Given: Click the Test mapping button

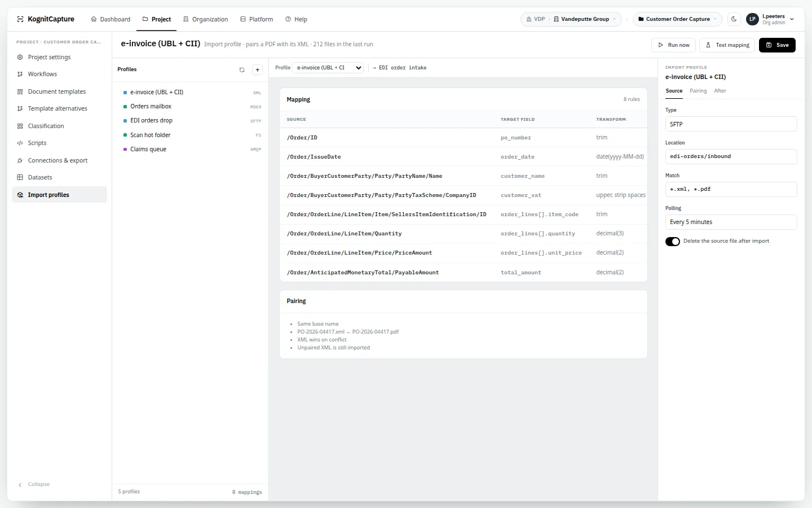Looking at the screenshot, I should click(x=727, y=45).
